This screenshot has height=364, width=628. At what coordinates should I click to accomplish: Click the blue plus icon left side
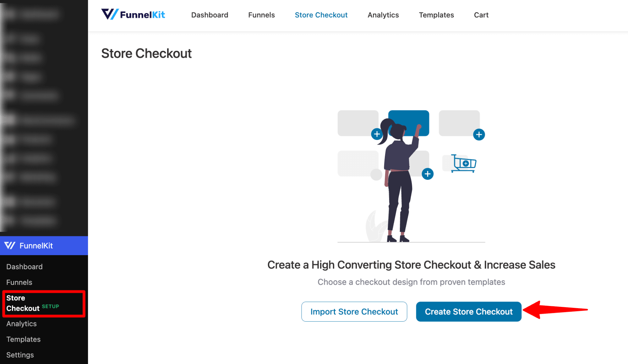coord(377,135)
